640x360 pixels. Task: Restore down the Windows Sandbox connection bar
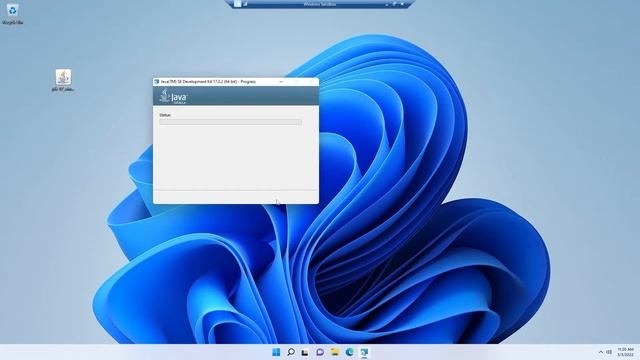click(x=394, y=4)
